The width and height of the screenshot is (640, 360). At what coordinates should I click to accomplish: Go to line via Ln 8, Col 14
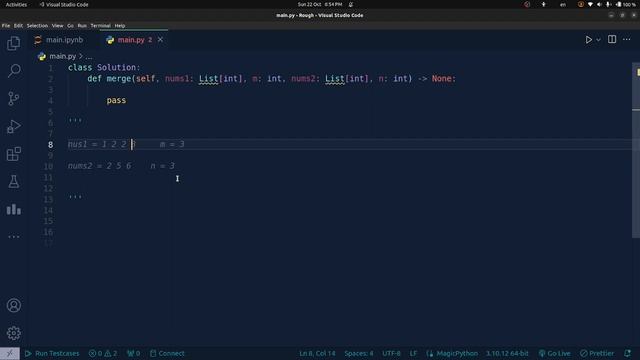tap(317, 353)
